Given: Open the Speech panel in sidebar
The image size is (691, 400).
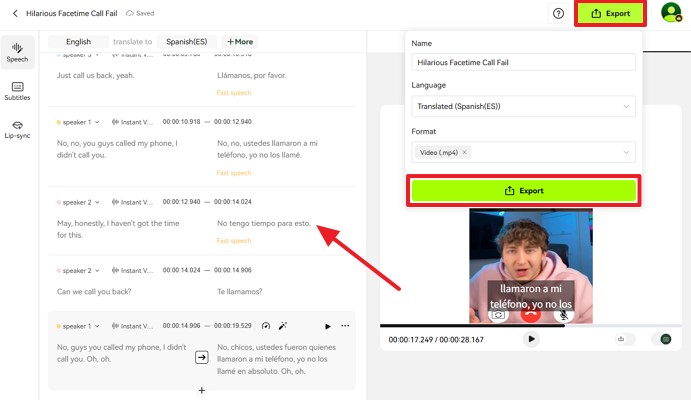Looking at the screenshot, I should (x=17, y=51).
